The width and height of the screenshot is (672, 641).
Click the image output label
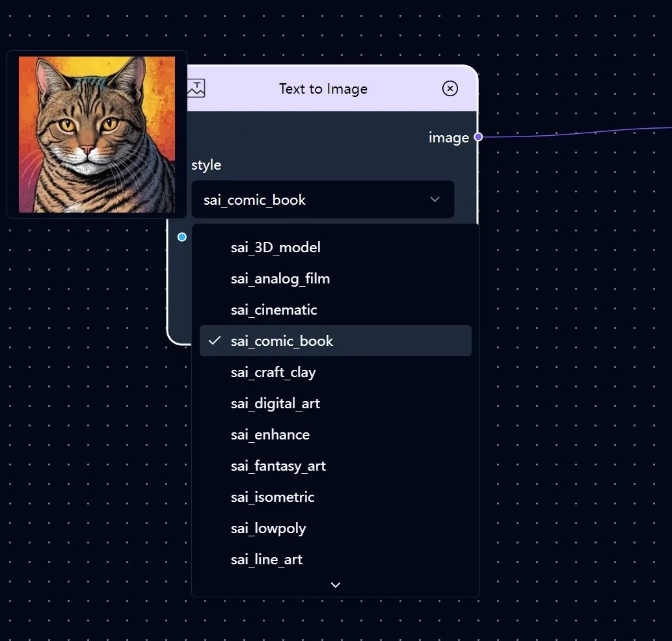tap(449, 137)
